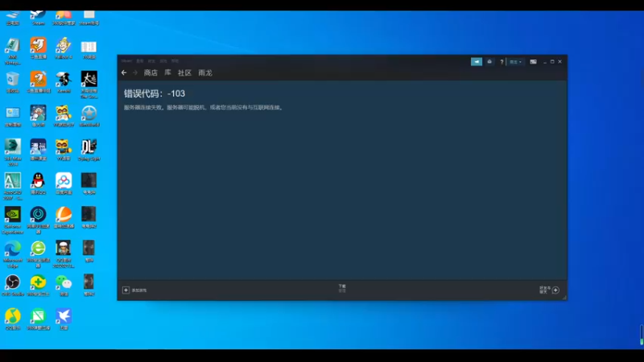Select the Control Panel desktop icon
The image size is (644, 362).
[13, 116]
